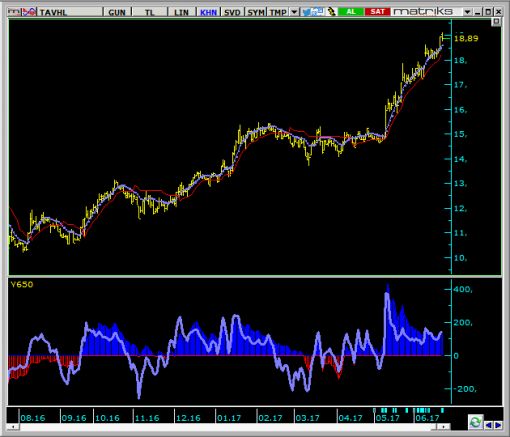Screen dimensions: 510x437
Task: Toggle the LIN linear scale mode
Action: coord(181,12)
